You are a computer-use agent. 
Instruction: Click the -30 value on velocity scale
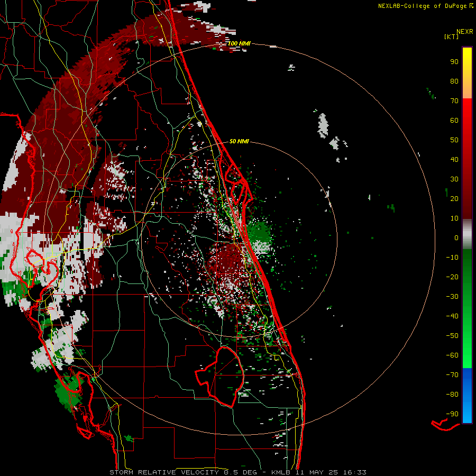coord(452,297)
